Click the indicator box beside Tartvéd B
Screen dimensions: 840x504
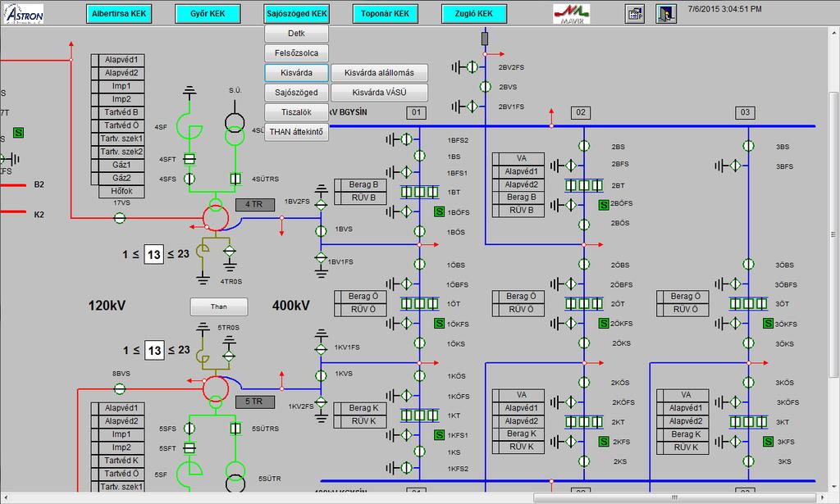click(95, 112)
